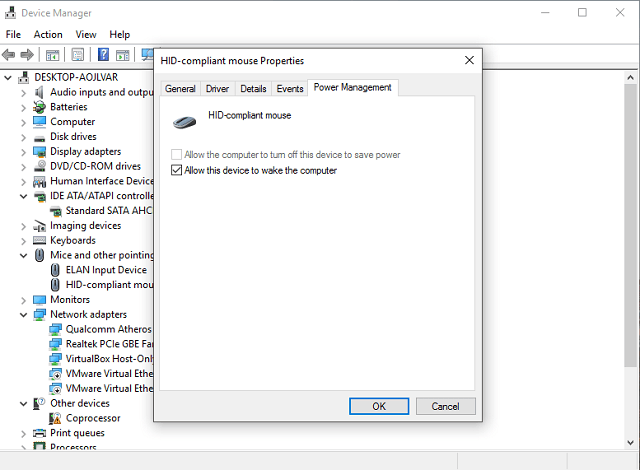Viewport: 640px width, 470px height.
Task: Click the Imaging devices camera icon
Action: [x=39, y=226]
